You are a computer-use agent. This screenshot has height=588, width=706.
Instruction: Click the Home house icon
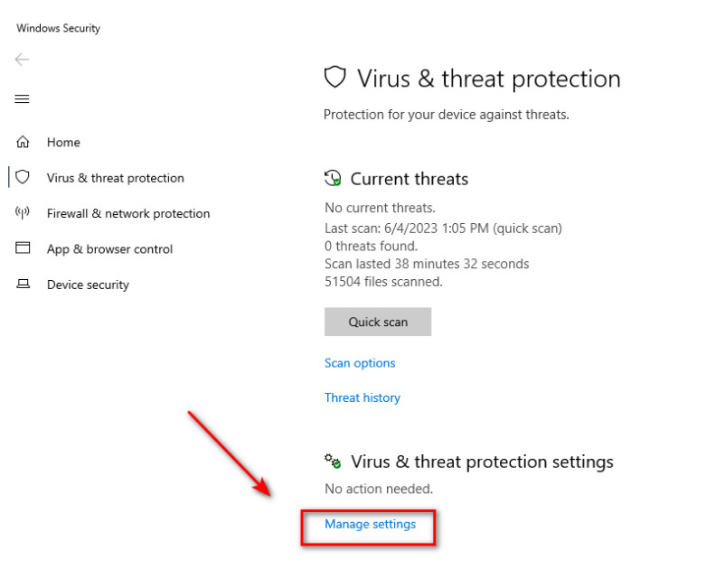(x=23, y=143)
